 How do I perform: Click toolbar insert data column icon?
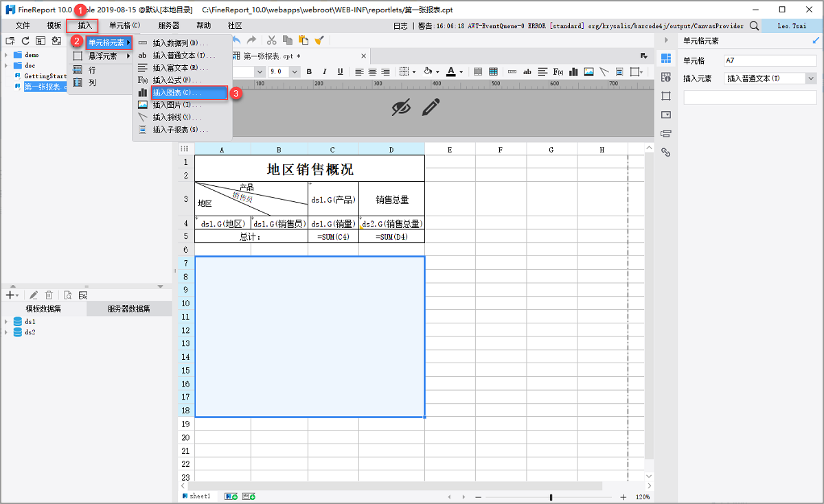point(512,71)
